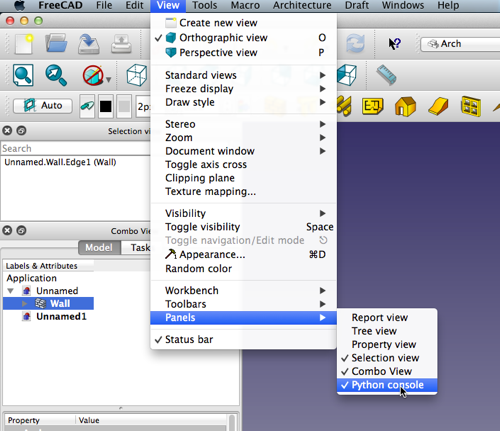Viewport: 500px width, 431px height.
Task: Close the Selection view panel
Action: [x=7, y=131]
